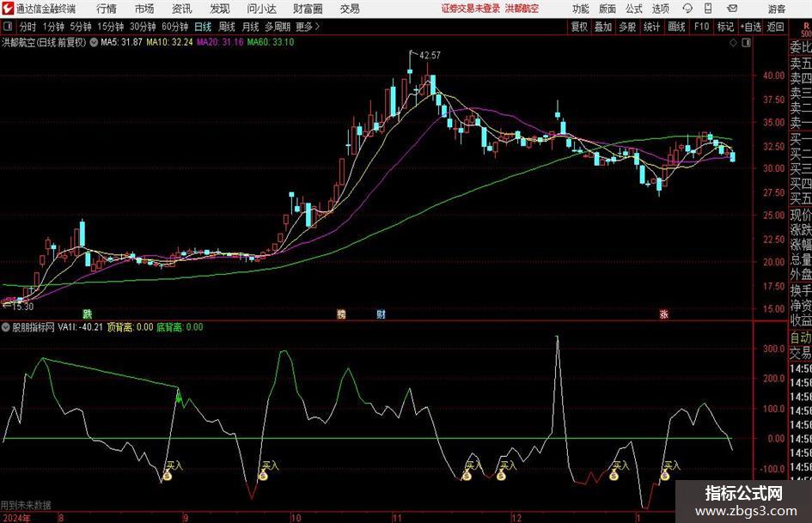
Task: Toggle the left sidebar panel icon
Action: click(x=8, y=27)
